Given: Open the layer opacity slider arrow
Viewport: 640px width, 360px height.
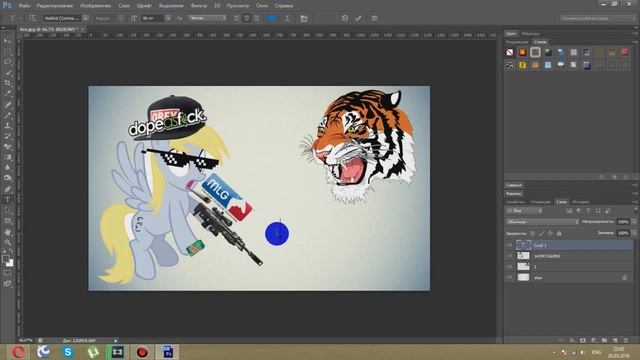Looking at the screenshot, I should (634, 222).
